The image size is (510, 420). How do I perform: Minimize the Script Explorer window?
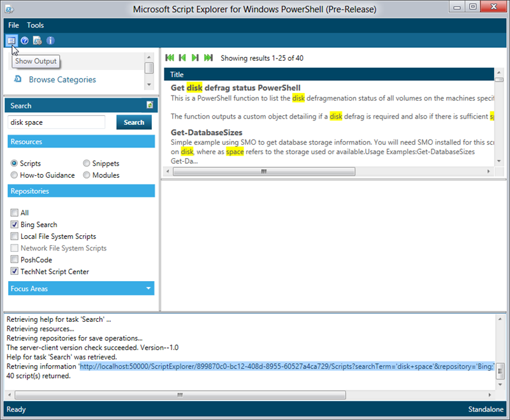point(457,7)
